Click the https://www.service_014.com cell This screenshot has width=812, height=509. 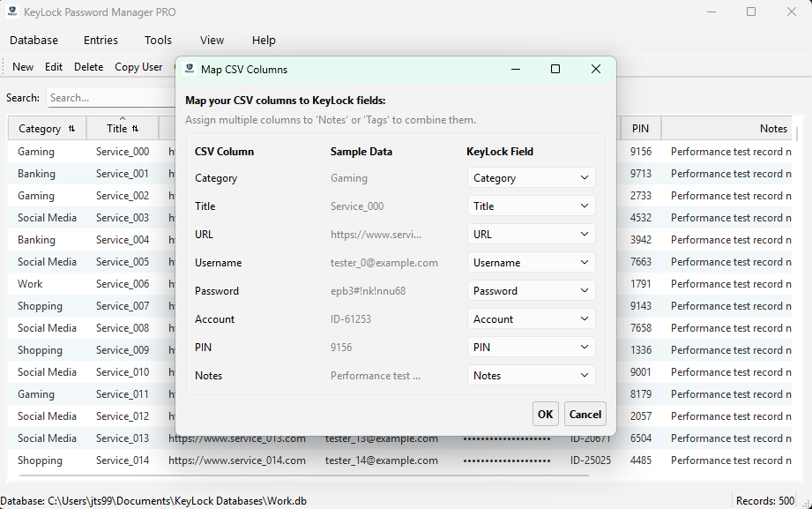(237, 460)
